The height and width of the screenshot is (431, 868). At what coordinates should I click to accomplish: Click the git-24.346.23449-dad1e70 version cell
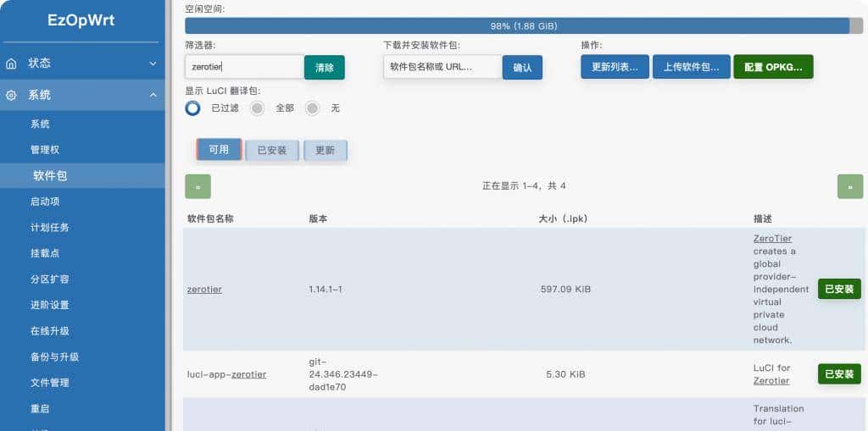[343, 374]
